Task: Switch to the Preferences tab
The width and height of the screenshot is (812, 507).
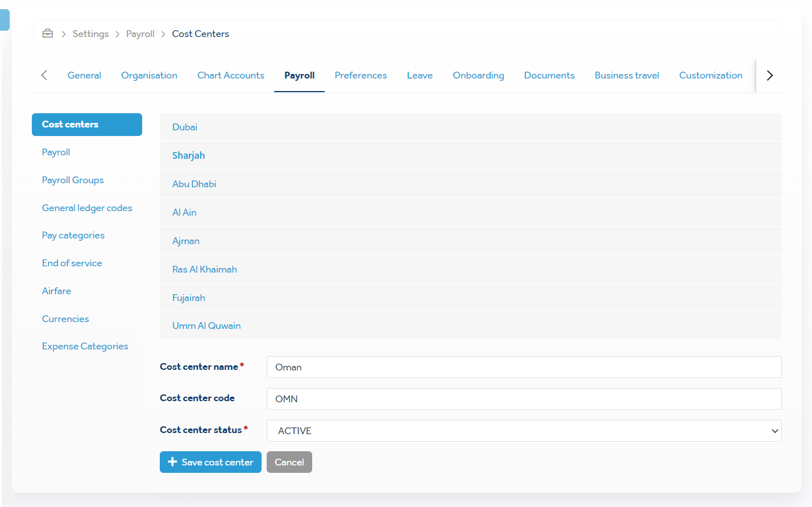Action: point(361,75)
